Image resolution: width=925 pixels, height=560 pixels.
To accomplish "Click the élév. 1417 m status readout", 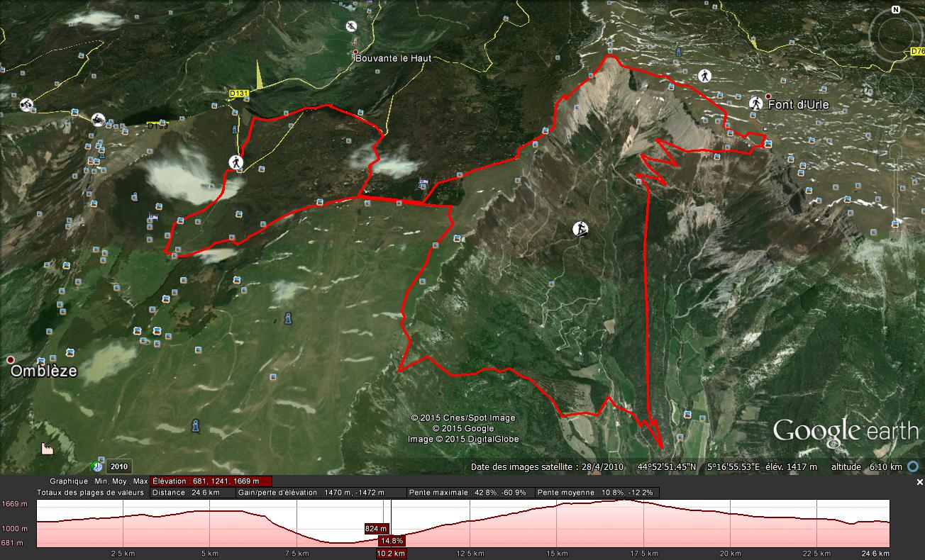I will 792,467.
